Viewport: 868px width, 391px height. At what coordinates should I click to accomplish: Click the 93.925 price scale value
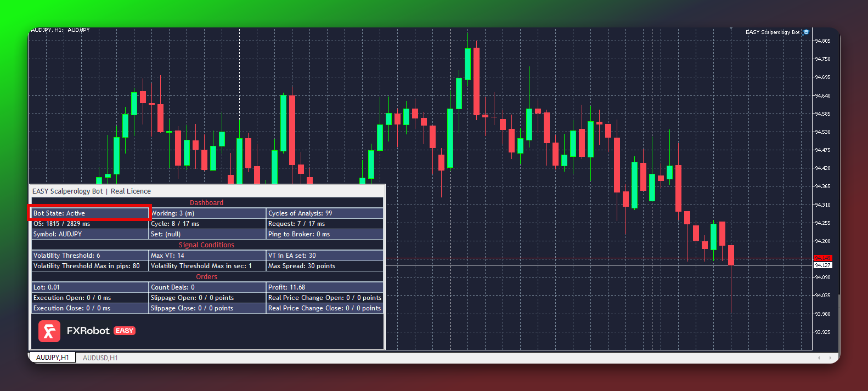pos(822,332)
